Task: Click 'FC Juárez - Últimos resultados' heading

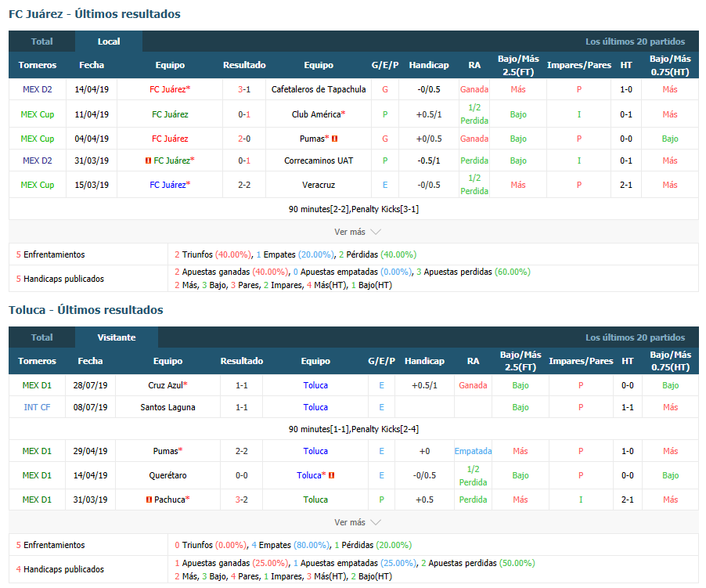Action: 95,14
